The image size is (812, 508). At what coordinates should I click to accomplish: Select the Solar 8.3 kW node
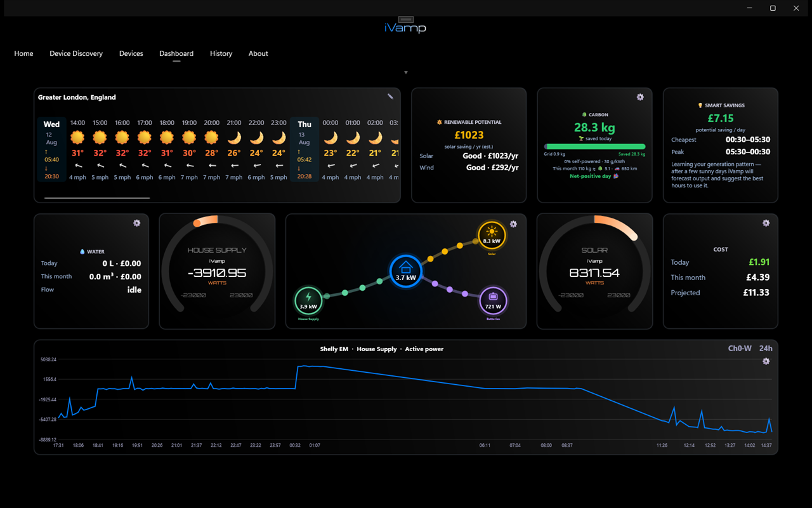(x=492, y=235)
